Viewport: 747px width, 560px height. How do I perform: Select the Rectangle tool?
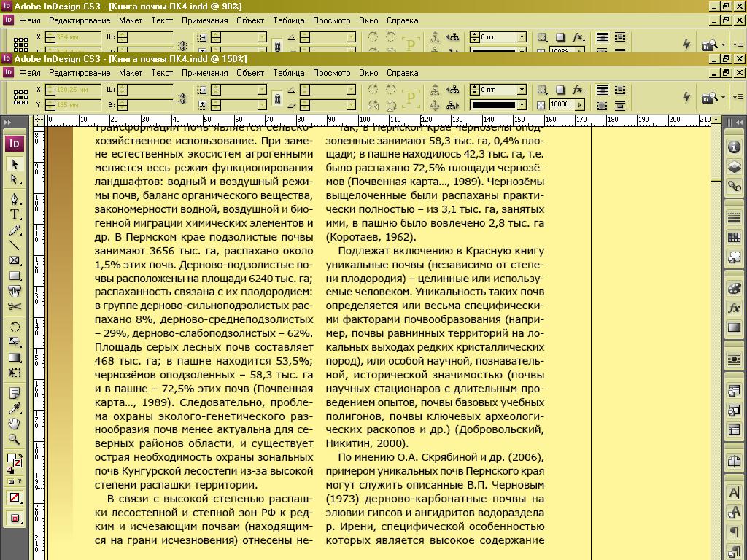tap(15, 276)
